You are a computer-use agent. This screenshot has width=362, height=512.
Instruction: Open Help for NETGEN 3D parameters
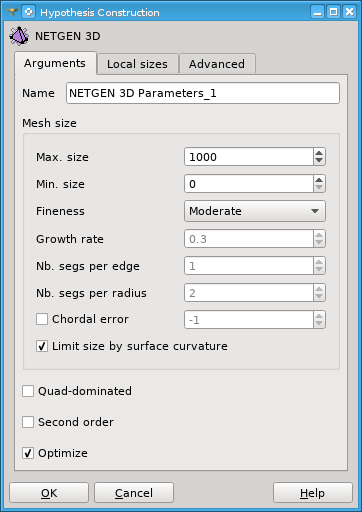point(313,493)
